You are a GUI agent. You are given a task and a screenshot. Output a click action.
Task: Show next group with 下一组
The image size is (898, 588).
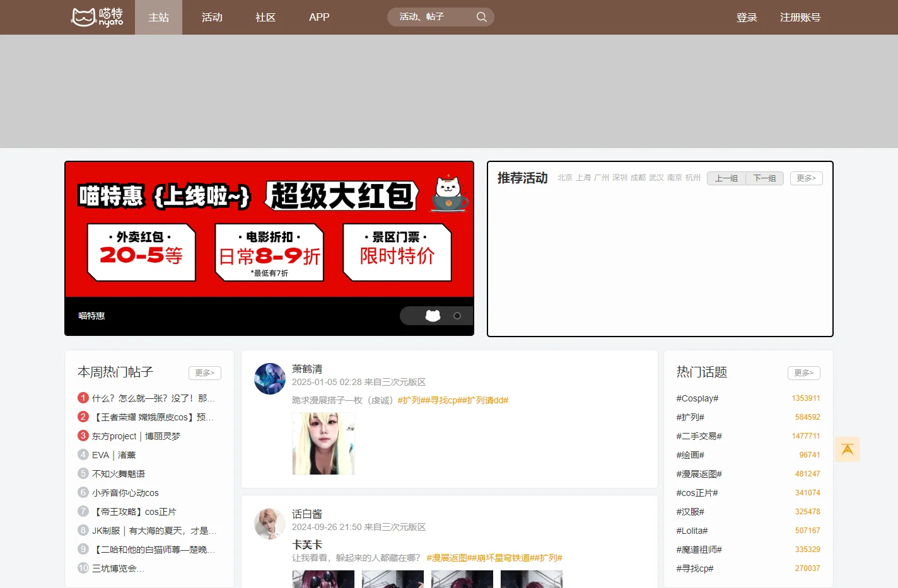coord(765,178)
